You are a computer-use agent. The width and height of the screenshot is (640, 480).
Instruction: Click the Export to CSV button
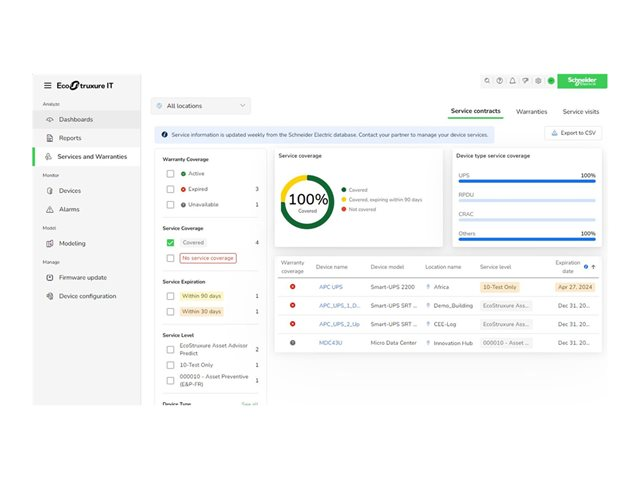pyautogui.click(x=573, y=132)
